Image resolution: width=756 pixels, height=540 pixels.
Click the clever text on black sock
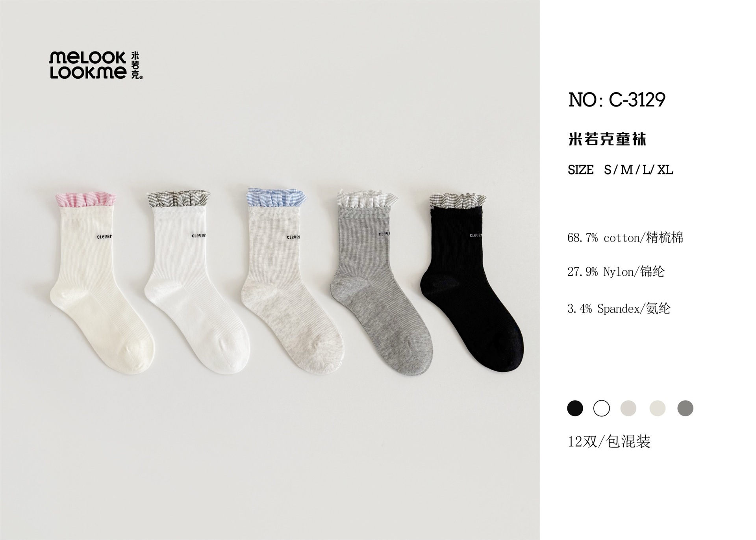pos(476,236)
